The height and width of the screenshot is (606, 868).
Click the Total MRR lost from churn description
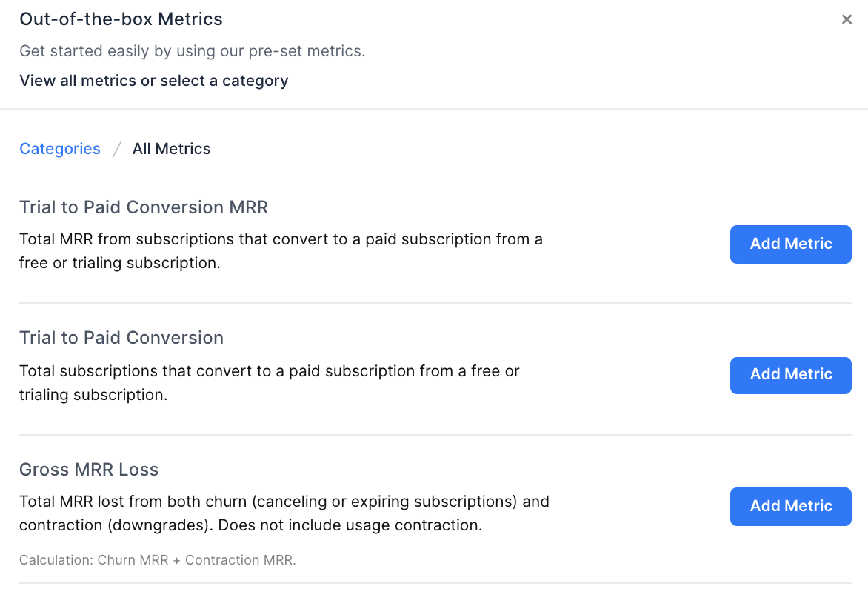(284, 513)
